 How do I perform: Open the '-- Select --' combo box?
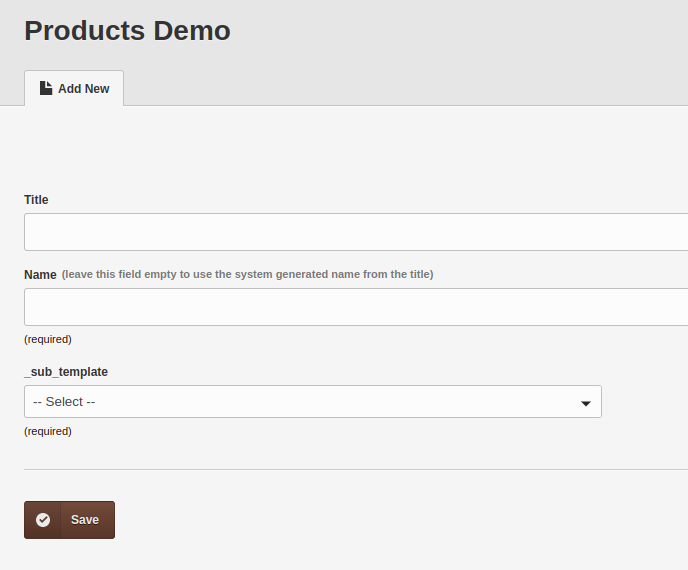pos(313,402)
